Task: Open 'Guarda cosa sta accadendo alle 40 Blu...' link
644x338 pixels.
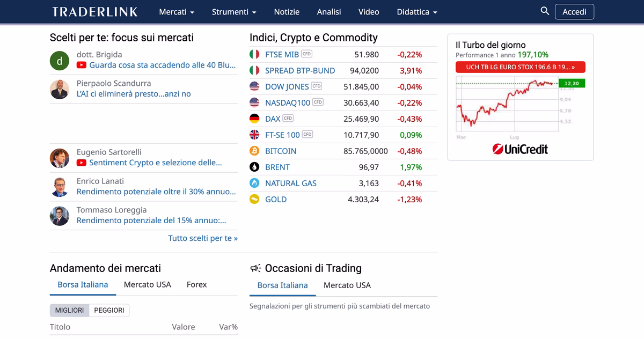Action: (x=163, y=65)
